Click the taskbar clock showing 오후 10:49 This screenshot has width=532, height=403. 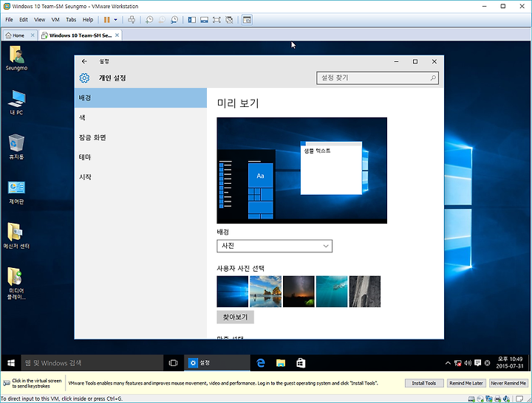[x=510, y=362]
